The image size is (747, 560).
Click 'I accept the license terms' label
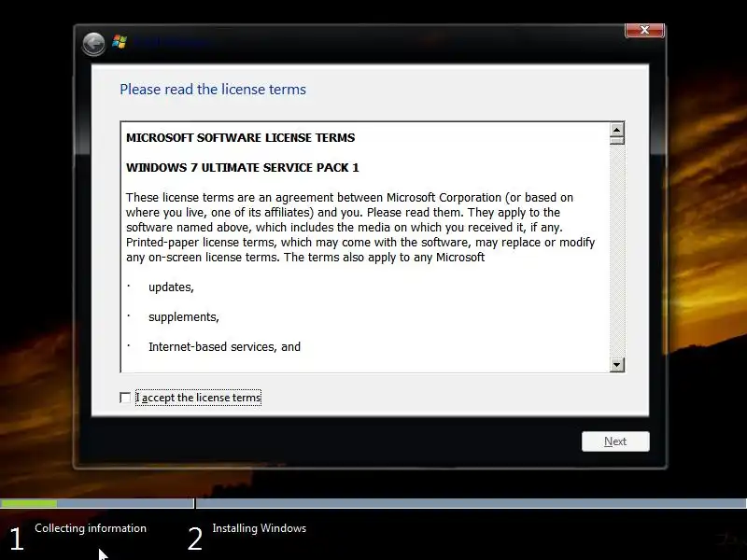198,398
